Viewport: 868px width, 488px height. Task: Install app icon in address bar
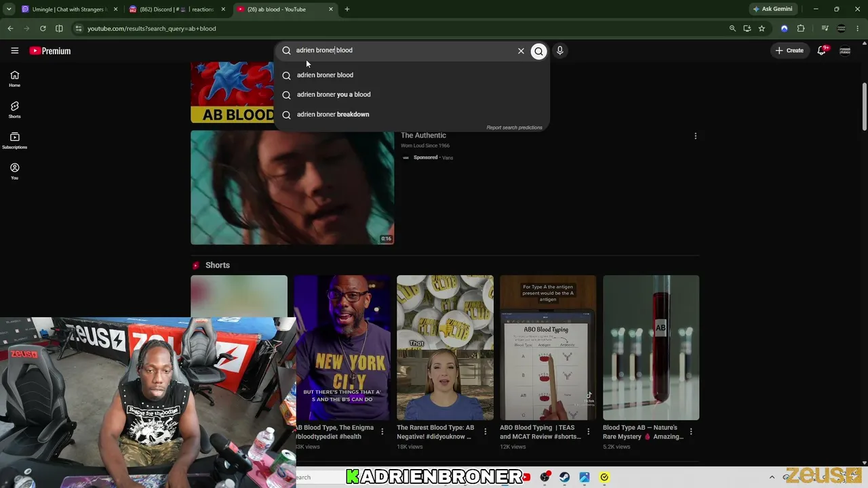point(747,28)
